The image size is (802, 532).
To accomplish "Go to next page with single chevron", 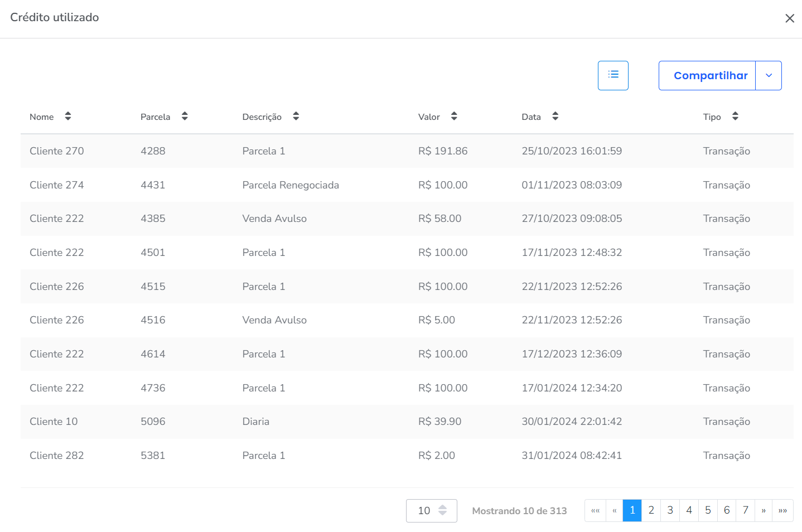I will click(x=764, y=510).
